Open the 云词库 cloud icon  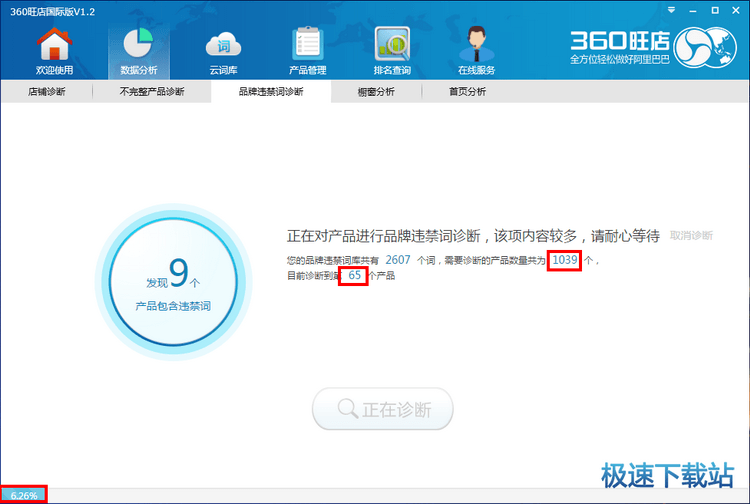223,51
